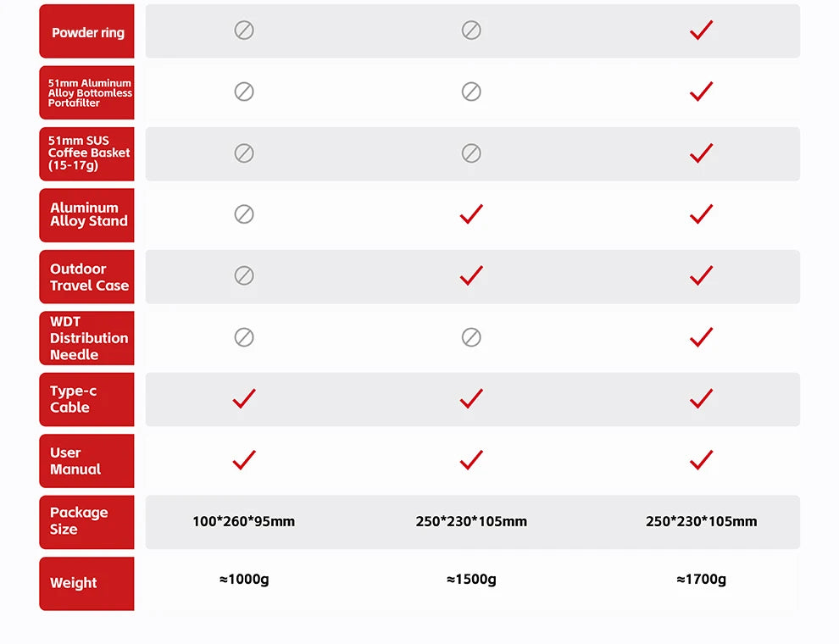Click the Weight red label
This screenshot has width=839, height=644.
click(86, 584)
